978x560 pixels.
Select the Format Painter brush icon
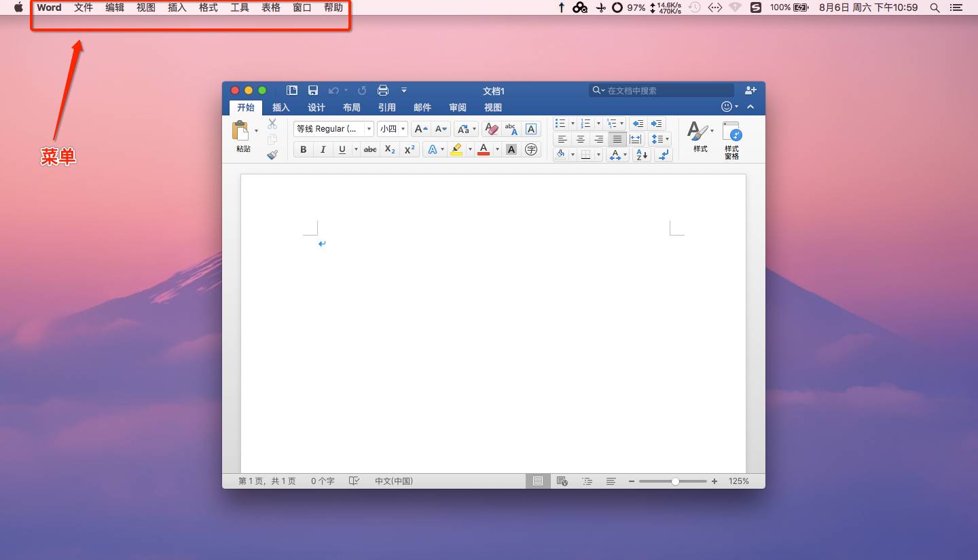click(x=272, y=154)
